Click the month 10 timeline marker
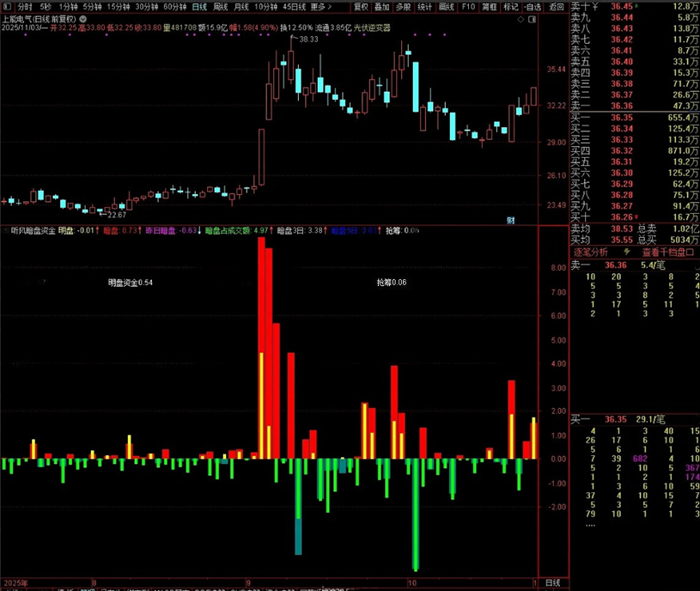 (x=412, y=582)
